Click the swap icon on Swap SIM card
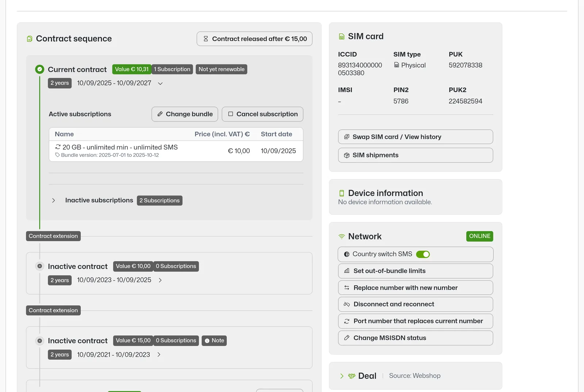This screenshot has height=392, width=584. point(347,137)
